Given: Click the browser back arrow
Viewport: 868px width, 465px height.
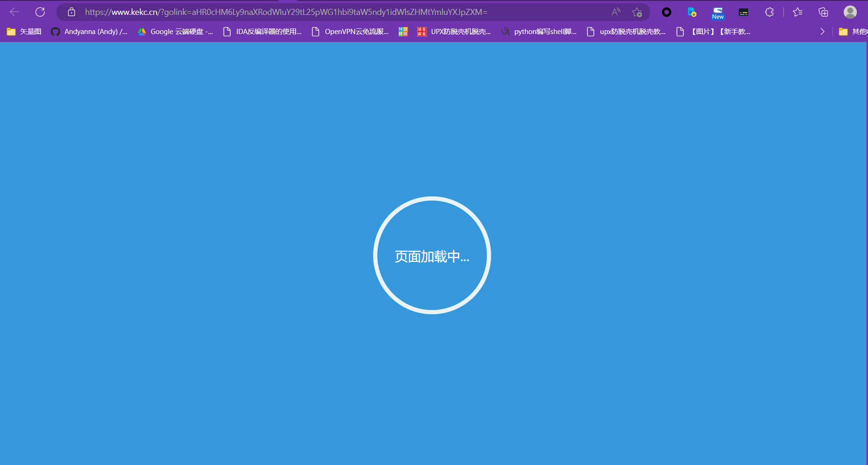Looking at the screenshot, I should tap(14, 12).
